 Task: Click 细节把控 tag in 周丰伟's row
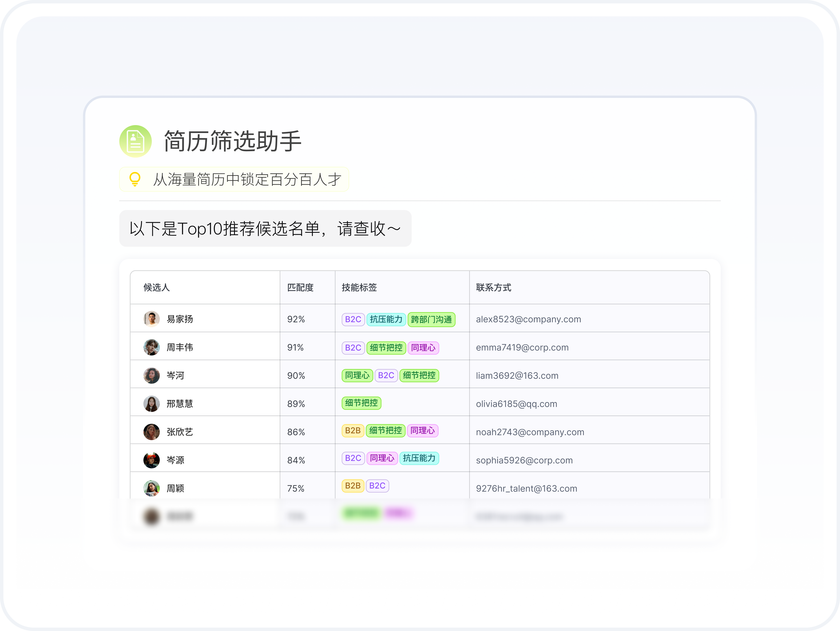(x=386, y=348)
